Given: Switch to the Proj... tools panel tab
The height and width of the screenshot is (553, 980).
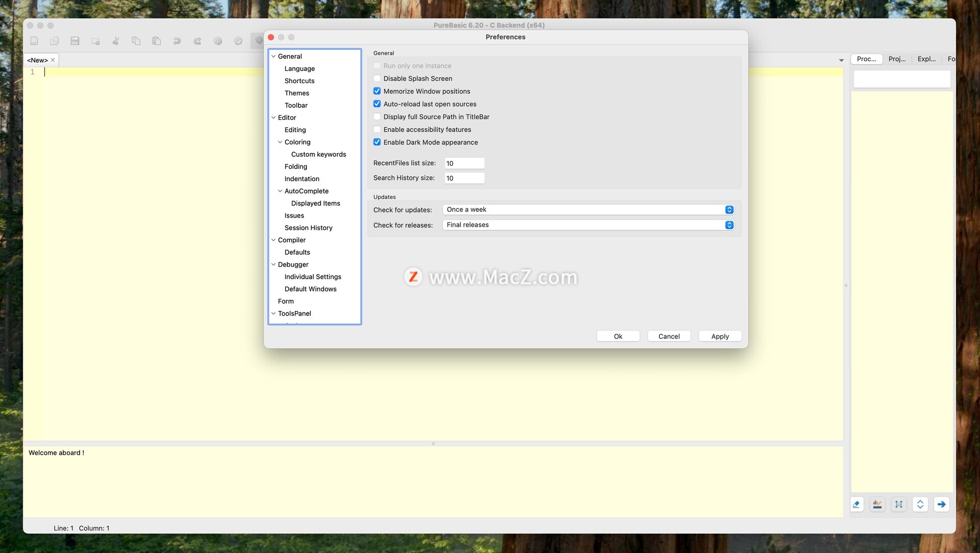Looking at the screenshot, I should click(897, 59).
